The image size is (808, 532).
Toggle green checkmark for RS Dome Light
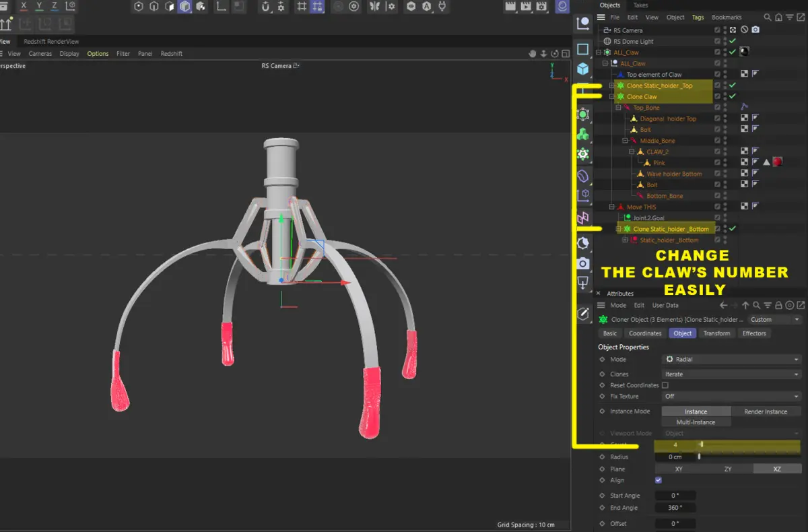pyautogui.click(x=733, y=41)
